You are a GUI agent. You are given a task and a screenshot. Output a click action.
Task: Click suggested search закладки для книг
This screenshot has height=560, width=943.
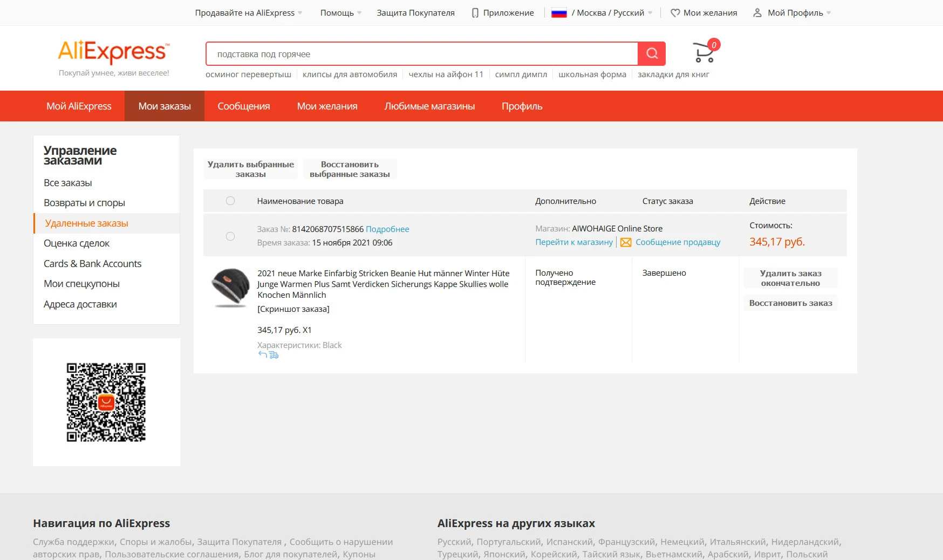(x=673, y=74)
